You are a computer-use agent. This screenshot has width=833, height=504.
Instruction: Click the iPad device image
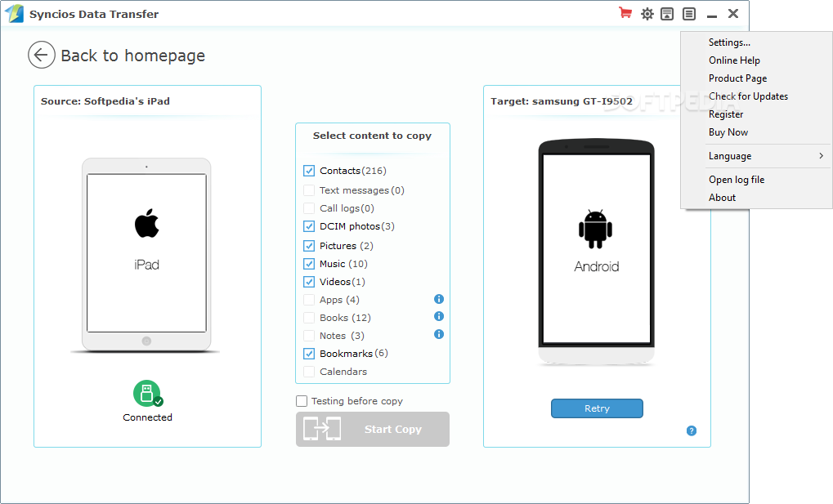click(x=146, y=255)
